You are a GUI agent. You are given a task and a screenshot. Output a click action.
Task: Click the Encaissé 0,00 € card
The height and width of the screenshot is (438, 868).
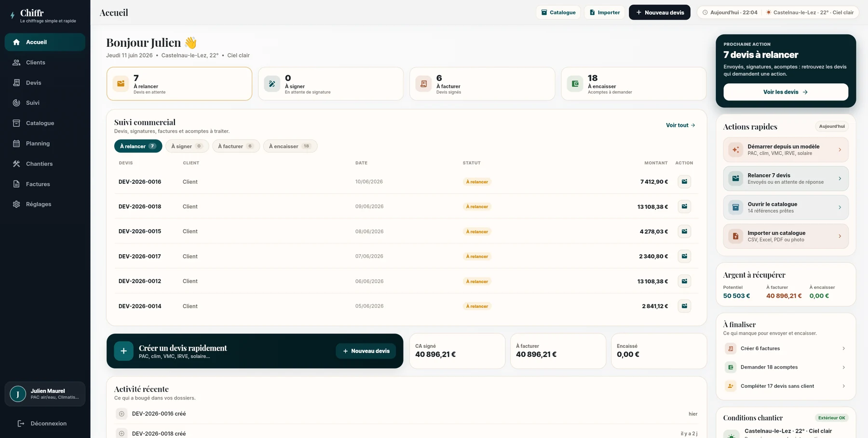(659, 351)
